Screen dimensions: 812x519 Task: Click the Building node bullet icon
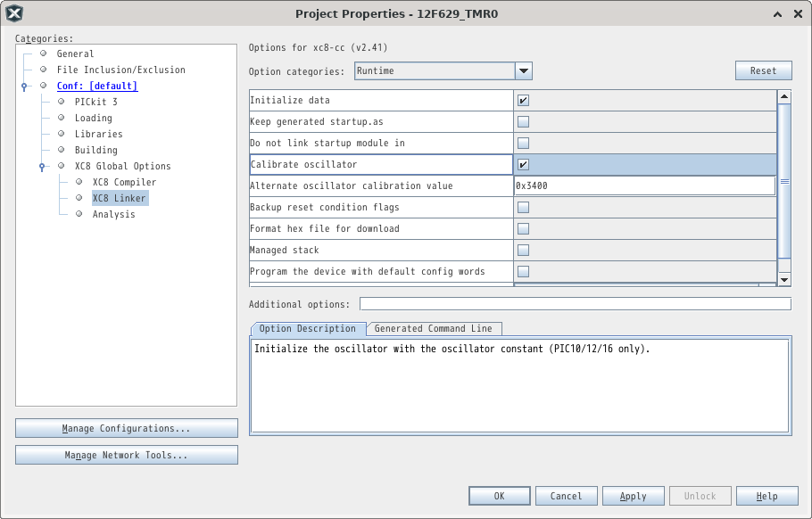(x=61, y=150)
